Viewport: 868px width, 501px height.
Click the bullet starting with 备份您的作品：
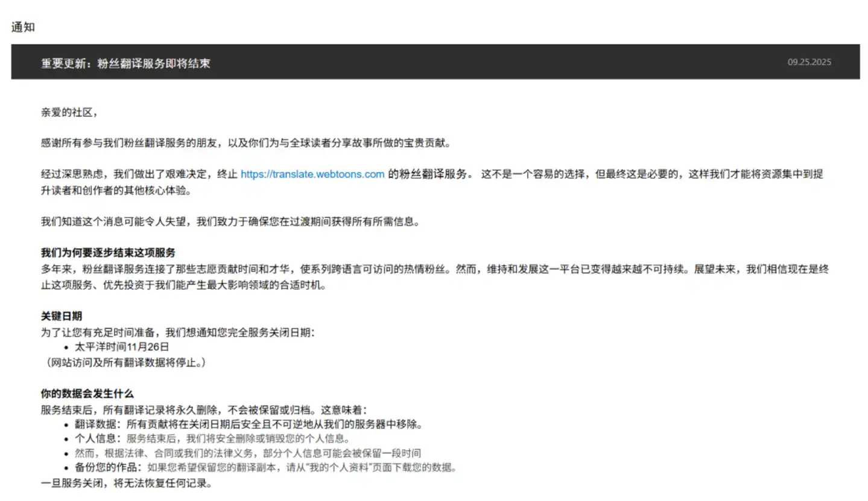(266, 468)
